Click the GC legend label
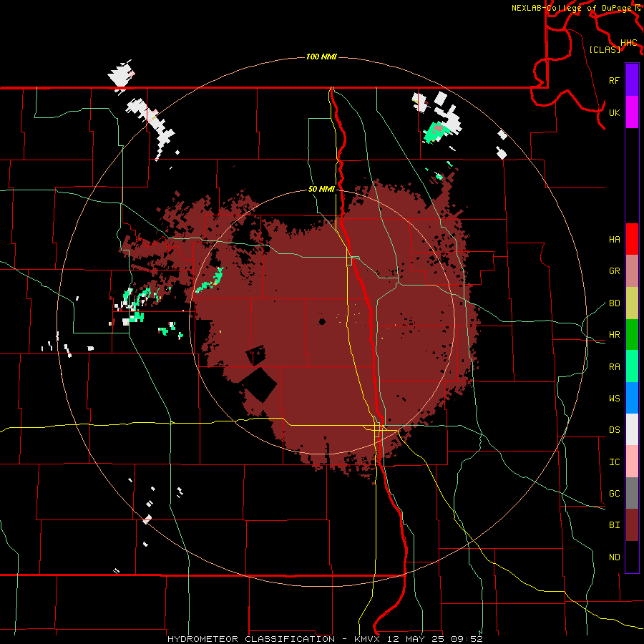 pos(614,493)
